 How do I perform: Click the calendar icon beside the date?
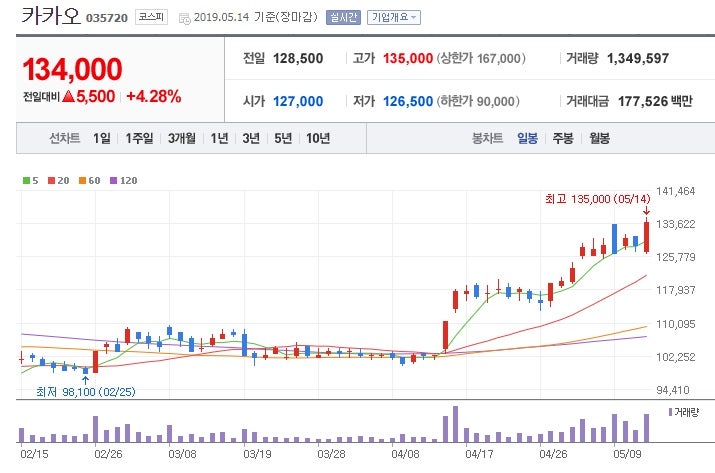point(184,18)
